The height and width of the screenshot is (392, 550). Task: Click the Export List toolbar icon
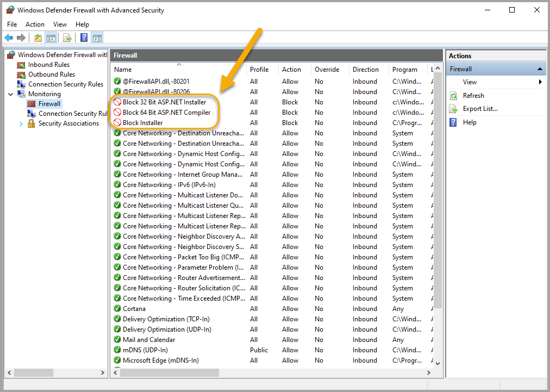(x=67, y=38)
